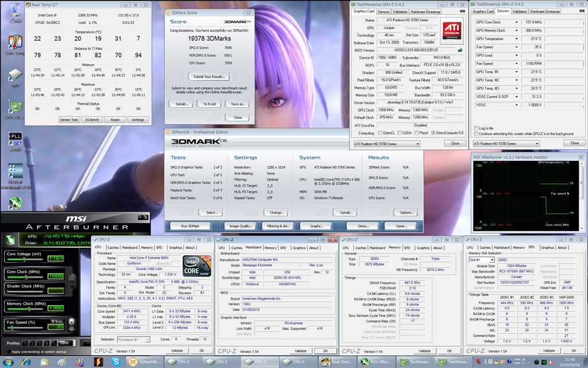Click the GPU-Z BIOS save chip icon
This screenshot has height=368, width=588.
[459, 49]
